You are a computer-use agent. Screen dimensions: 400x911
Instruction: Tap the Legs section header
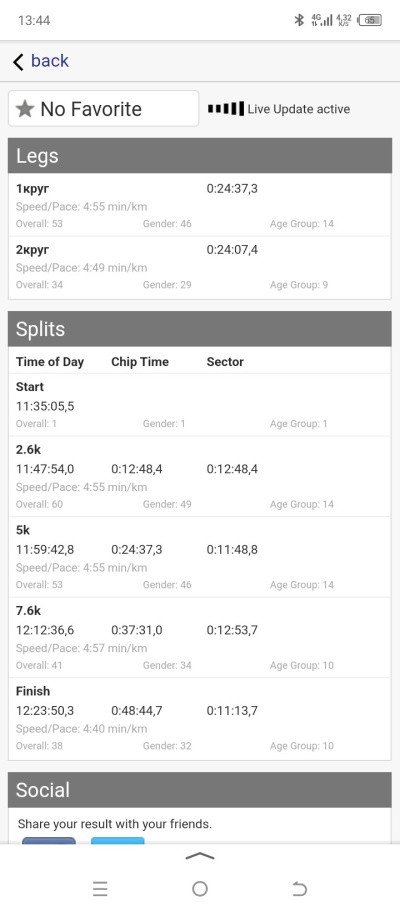tap(200, 156)
